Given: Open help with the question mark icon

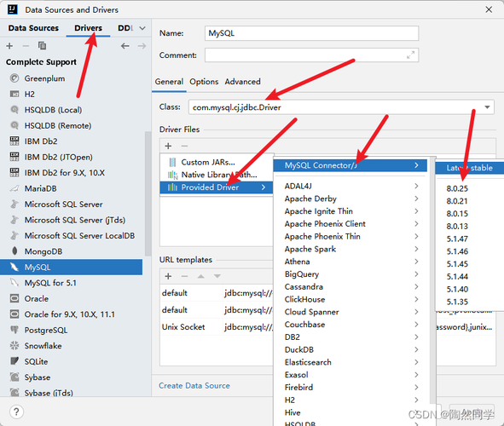Looking at the screenshot, I should (x=16, y=412).
